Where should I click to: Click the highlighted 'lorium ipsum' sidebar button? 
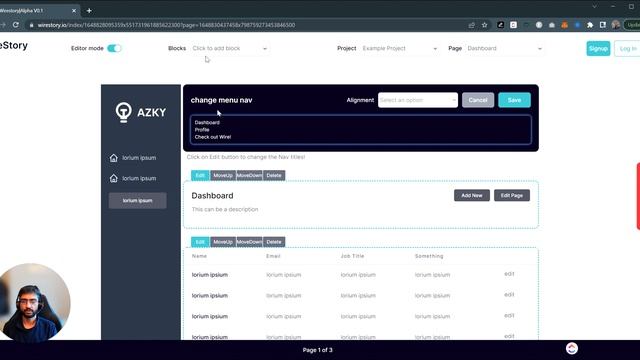click(138, 201)
